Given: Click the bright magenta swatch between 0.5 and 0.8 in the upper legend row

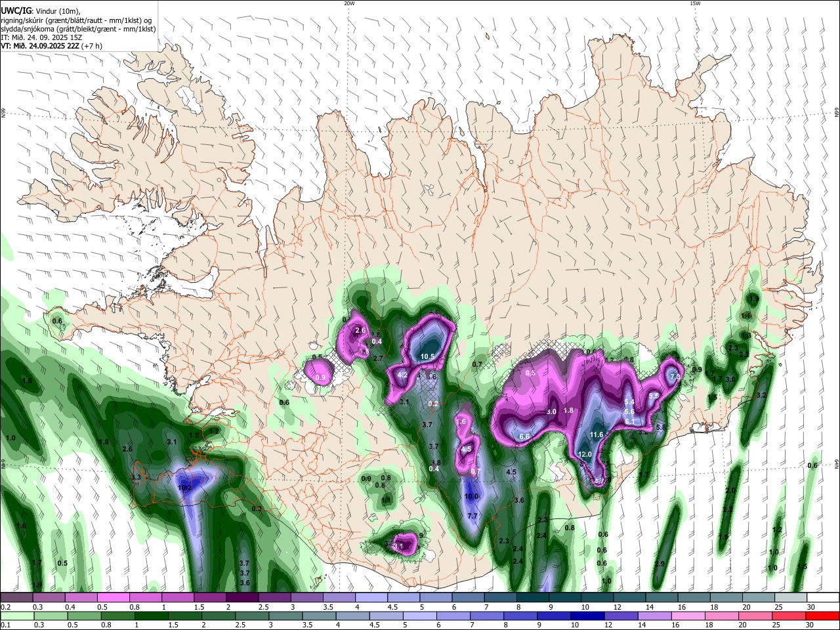Looking at the screenshot, I should [114, 597].
